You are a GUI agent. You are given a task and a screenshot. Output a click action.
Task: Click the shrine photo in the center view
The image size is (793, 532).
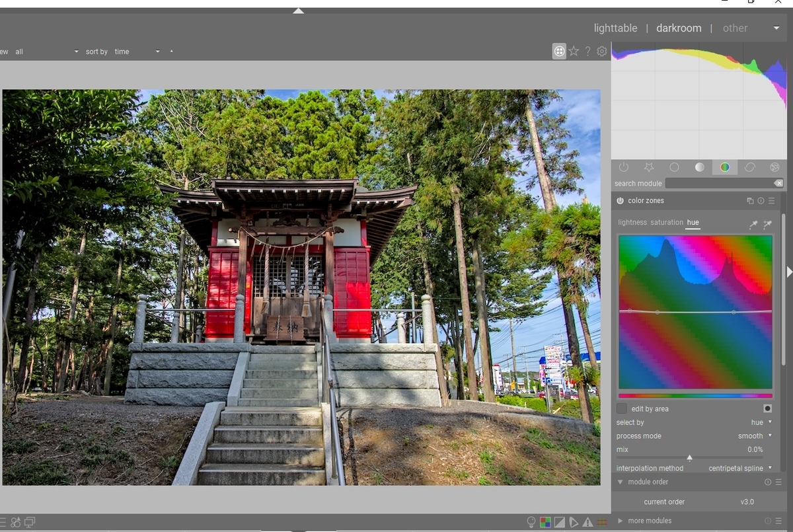(301, 287)
